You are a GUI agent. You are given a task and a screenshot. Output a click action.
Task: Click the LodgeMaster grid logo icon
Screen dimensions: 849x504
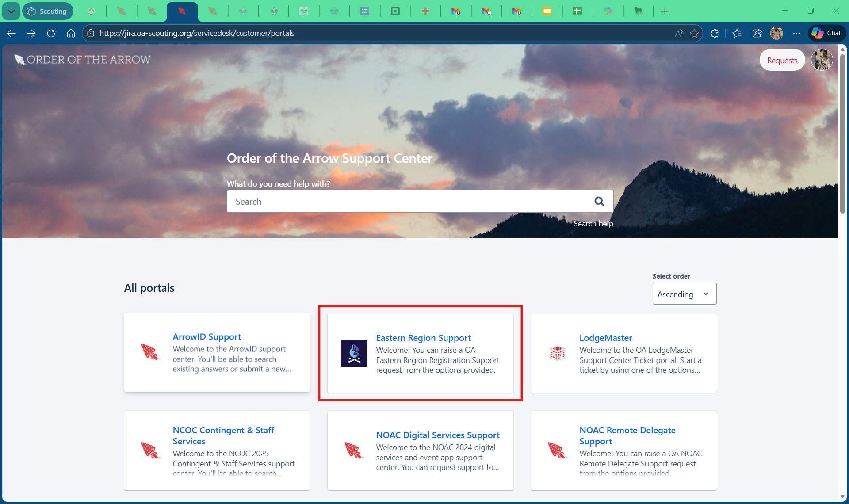557,353
